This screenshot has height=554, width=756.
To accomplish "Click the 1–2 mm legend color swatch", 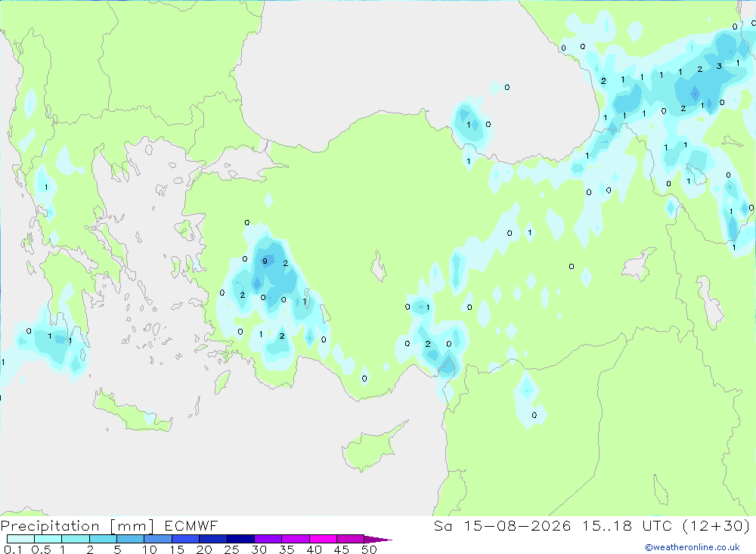I will pyautogui.click(x=75, y=539).
